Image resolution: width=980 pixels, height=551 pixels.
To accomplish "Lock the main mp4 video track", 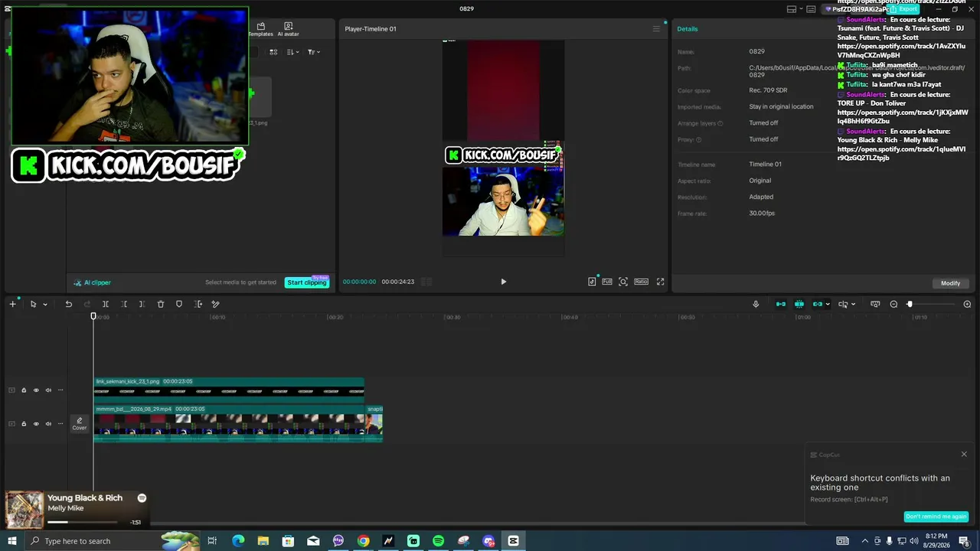I will (x=24, y=423).
